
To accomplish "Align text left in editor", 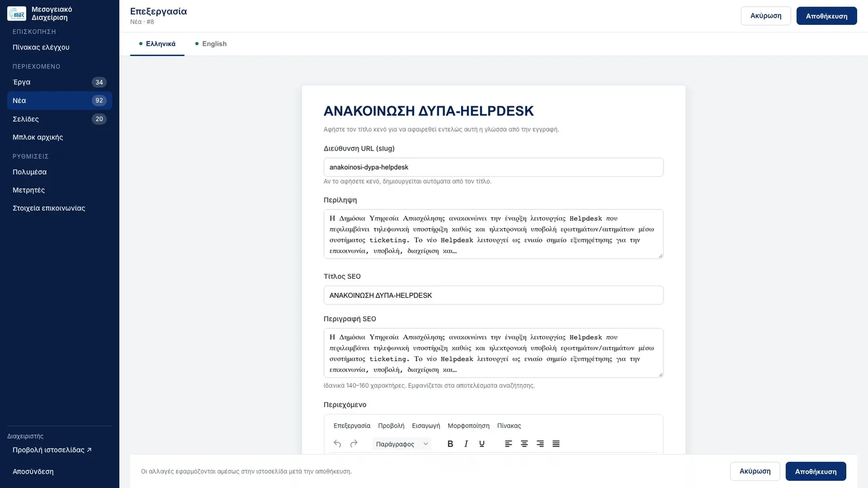I will [508, 444].
